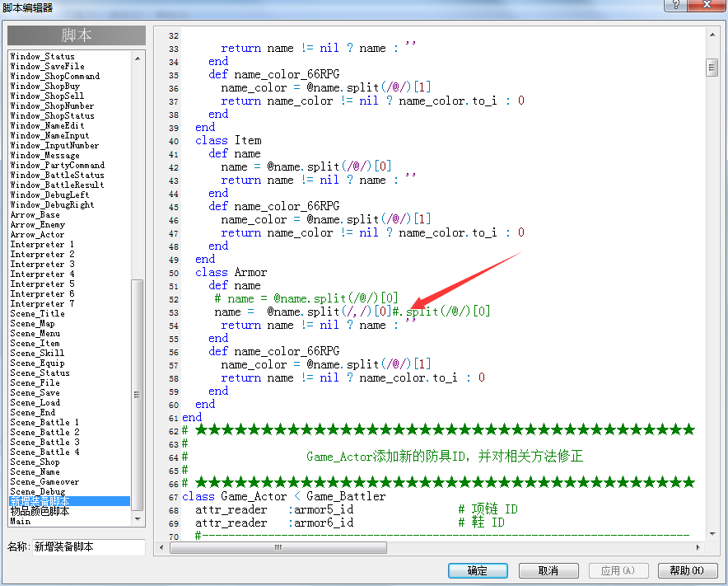Click the "class Item" code line
This screenshot has width=728, height=586.
(x=228, y=140)
